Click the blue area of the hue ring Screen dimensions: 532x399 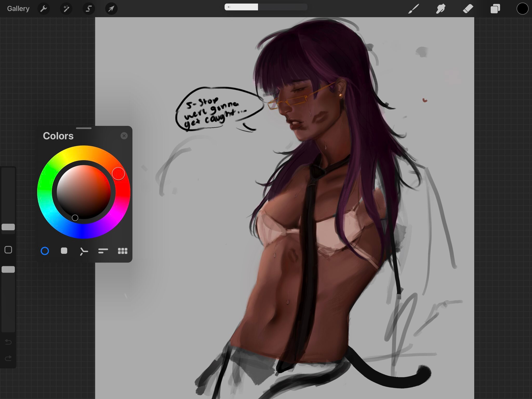pos(83,231)
